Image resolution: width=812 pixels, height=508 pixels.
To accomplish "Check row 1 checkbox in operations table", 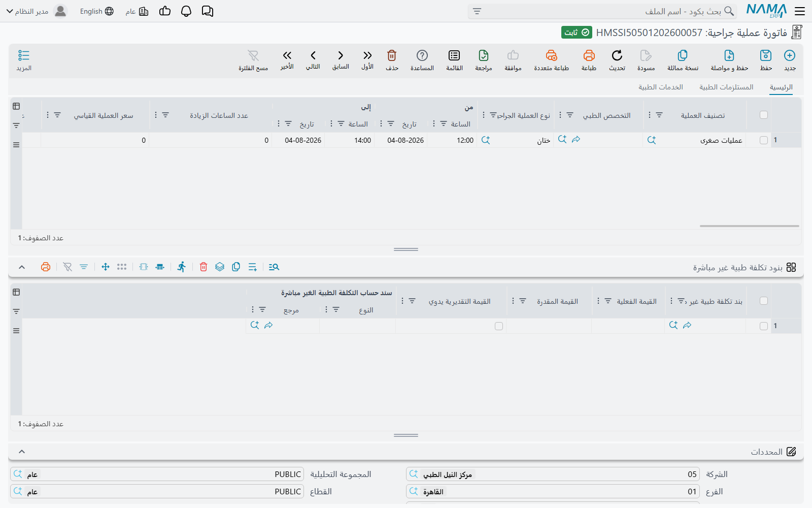I will [764, 140].
